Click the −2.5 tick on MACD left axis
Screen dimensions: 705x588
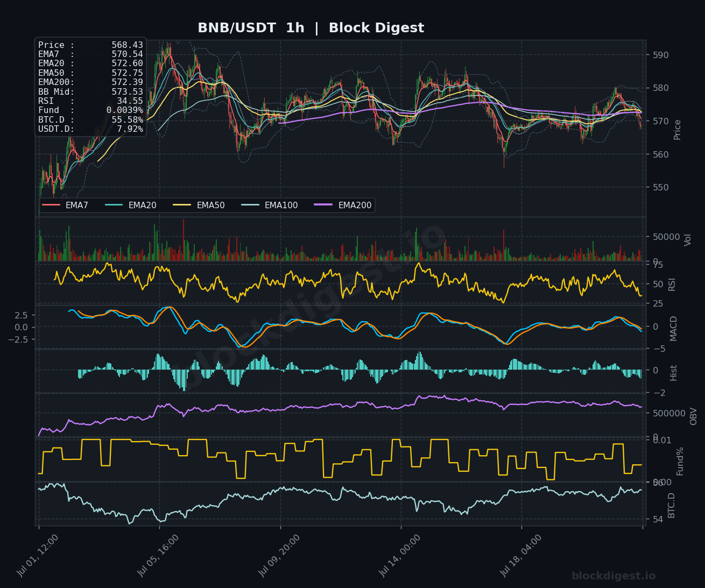click(x=18, y=339)
